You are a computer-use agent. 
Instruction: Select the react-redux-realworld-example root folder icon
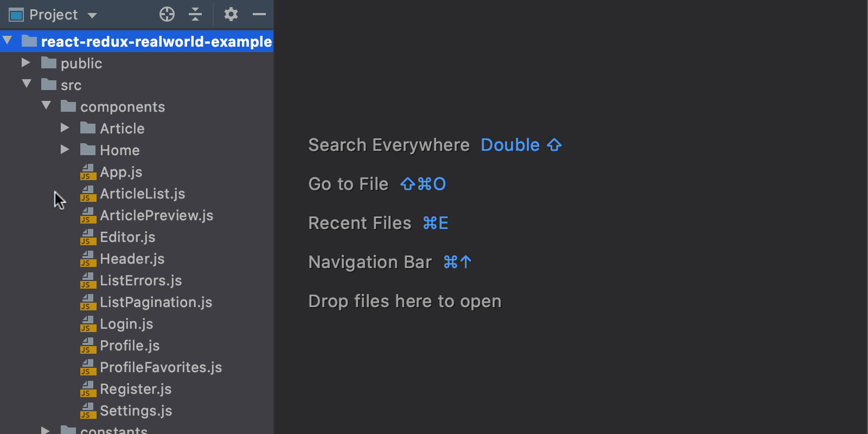[29, 41]
